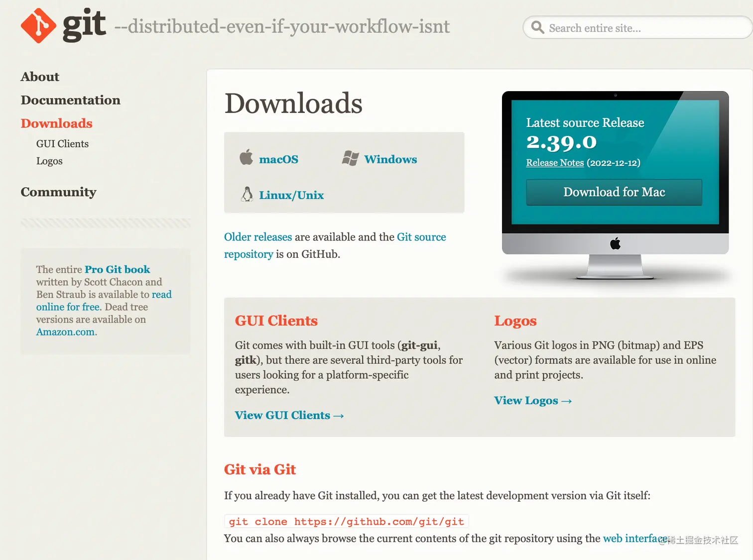Viewport: 753px width, 560px height.
Task: Choose the Linux/Unix download link
Action: [291, 195]
